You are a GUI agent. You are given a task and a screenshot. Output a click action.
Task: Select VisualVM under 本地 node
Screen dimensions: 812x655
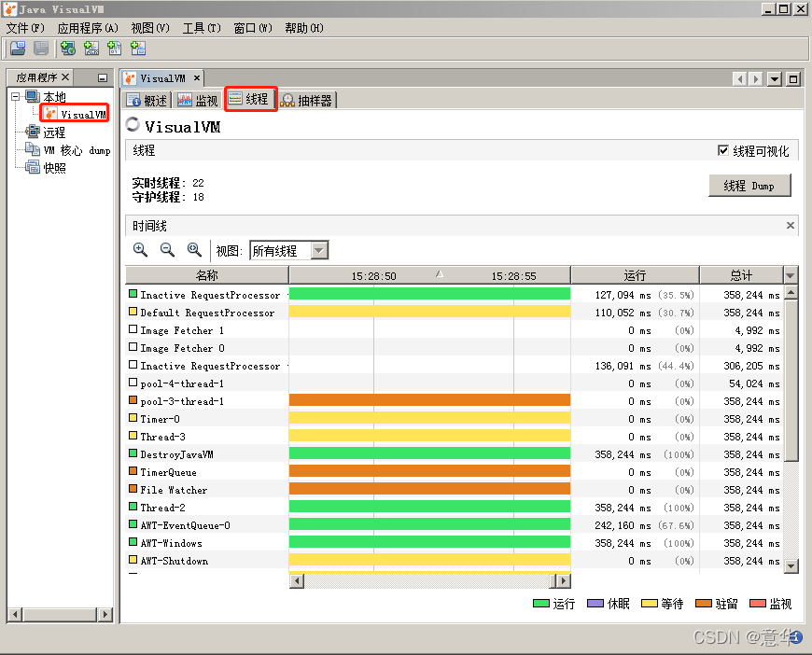[x=75, y=114]
